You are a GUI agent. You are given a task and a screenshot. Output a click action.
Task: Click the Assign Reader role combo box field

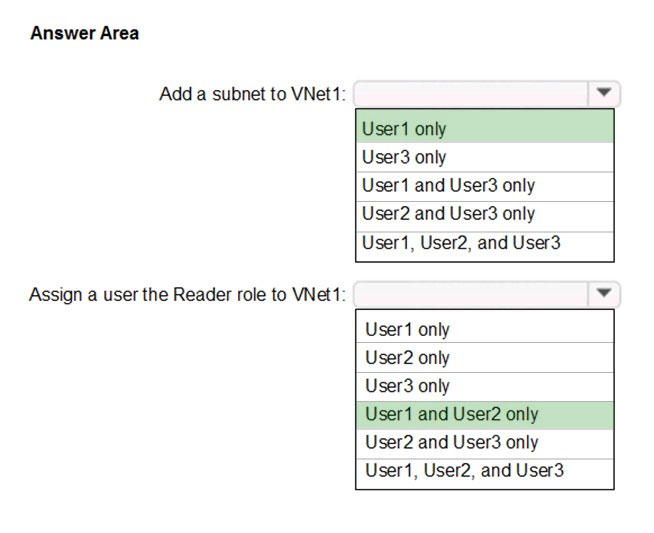[x=486, y=294]
